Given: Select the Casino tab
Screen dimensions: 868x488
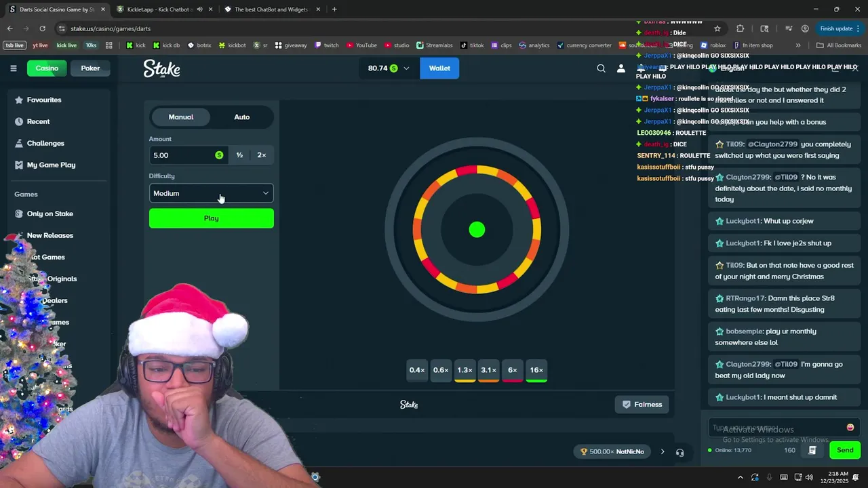Looking at the screenshot, I should (x=47, y=68).
